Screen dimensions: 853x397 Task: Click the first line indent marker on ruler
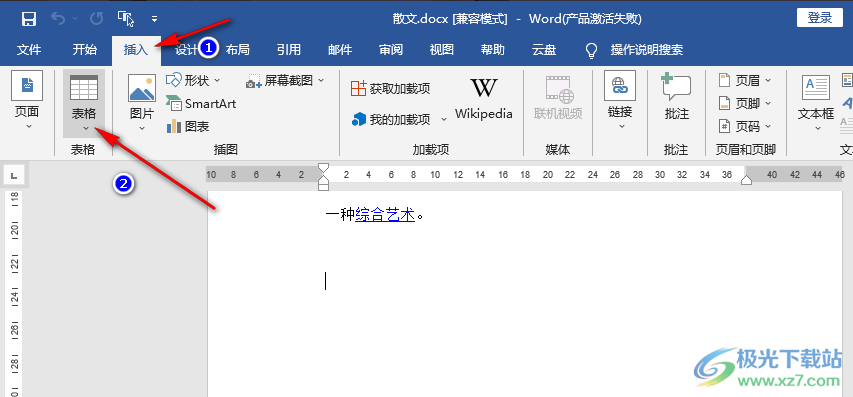(324, 167)
